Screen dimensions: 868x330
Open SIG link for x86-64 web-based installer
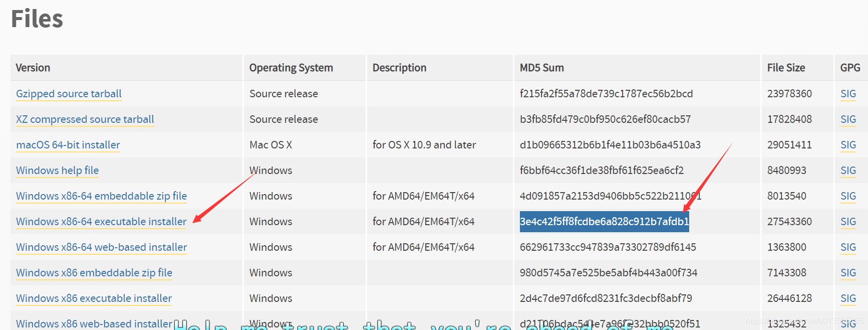848,247
